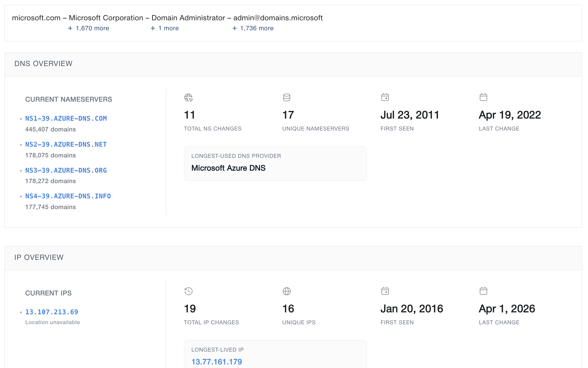
Task: Click the '178,075 domains' count
Action: tap(50, 155)
